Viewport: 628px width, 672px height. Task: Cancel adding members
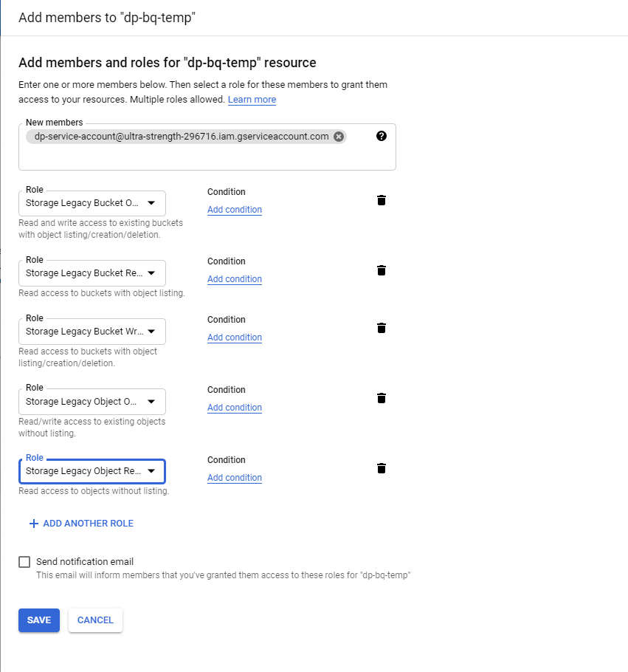point(95,620)
